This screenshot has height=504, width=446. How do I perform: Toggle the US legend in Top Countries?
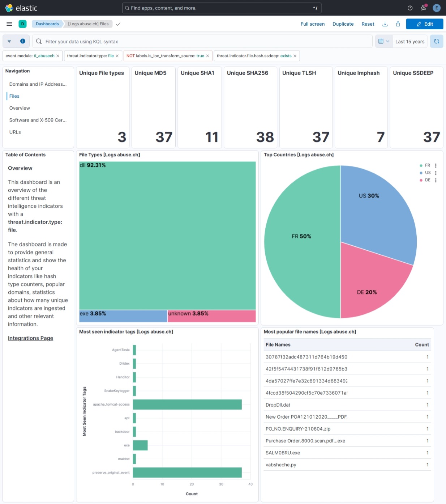click(x=427, y=173)
